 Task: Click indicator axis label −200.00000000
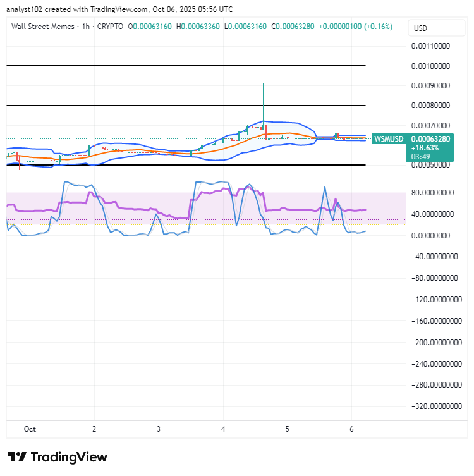coord(436,343)
